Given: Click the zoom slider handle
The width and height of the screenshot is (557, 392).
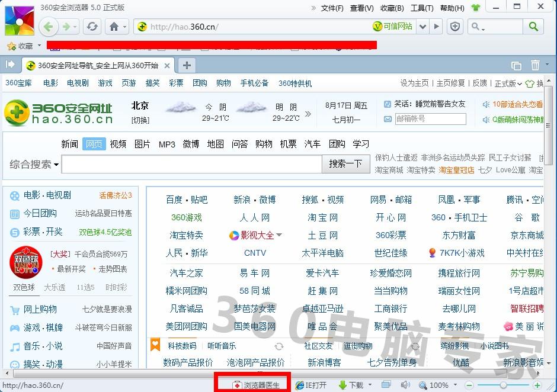Looking at the screenshot, I should point(503,385).
